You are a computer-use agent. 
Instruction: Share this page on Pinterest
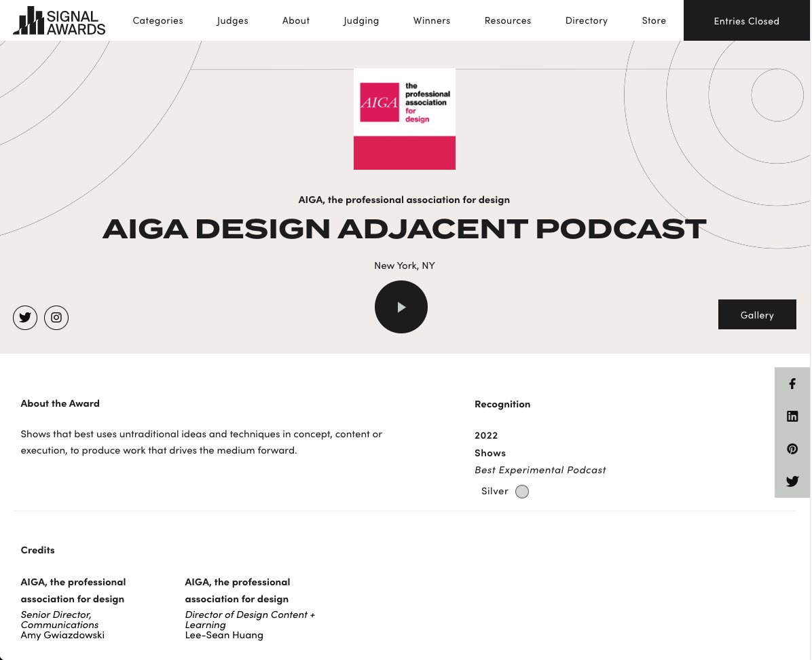[x=792, y=449]
